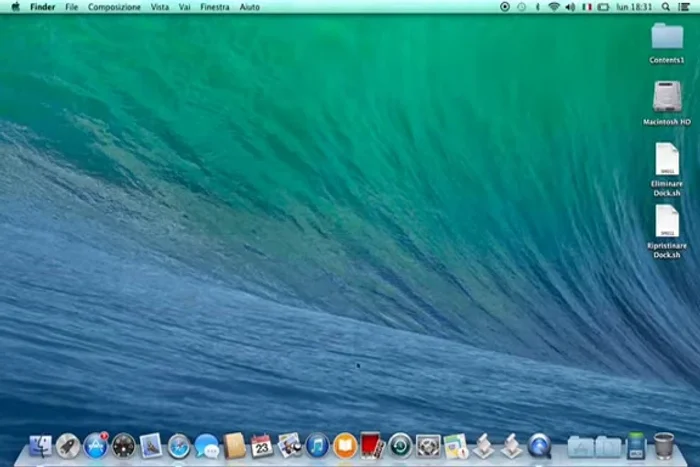Screen dimensions: 700x467
Task: Open Calendar app in the Dock
Action: 262,446
